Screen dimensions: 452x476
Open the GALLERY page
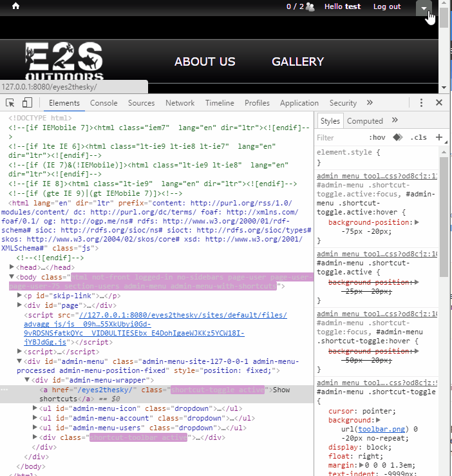297,62
